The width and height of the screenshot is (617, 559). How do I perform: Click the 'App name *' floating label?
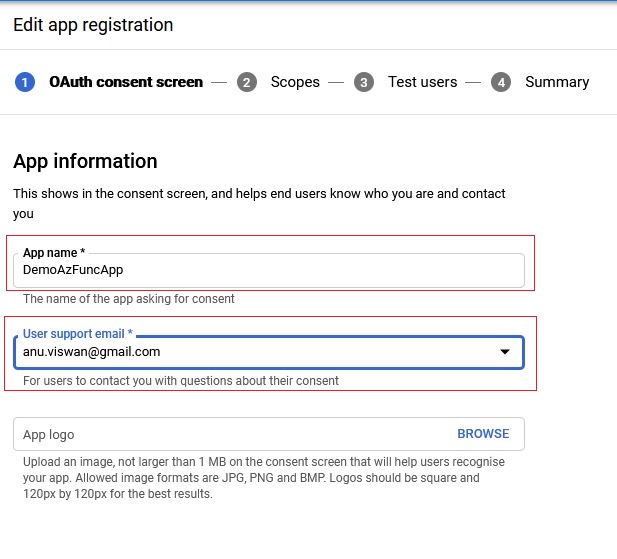(54, 253)
